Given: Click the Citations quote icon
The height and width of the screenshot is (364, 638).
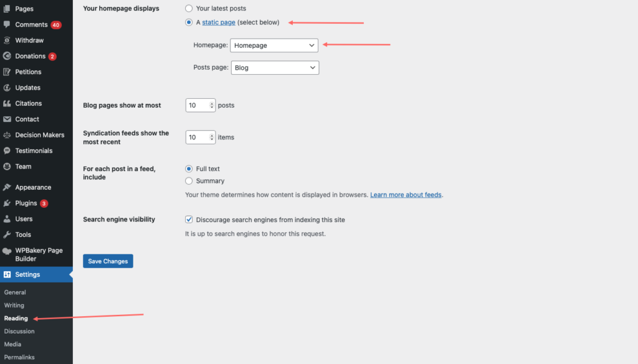Looking at the screenshot, I should tap(7, 103).
